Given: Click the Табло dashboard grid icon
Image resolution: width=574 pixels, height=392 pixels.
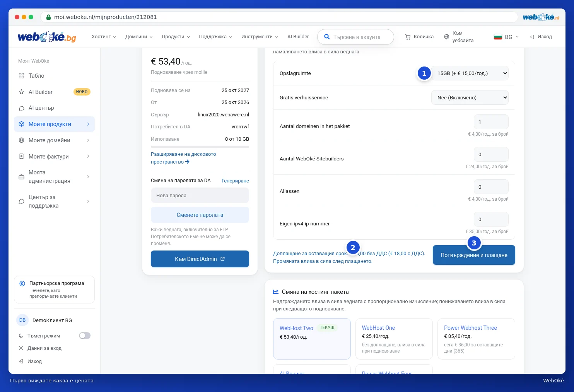Looking at the screenshot, I should coord(21,76).
